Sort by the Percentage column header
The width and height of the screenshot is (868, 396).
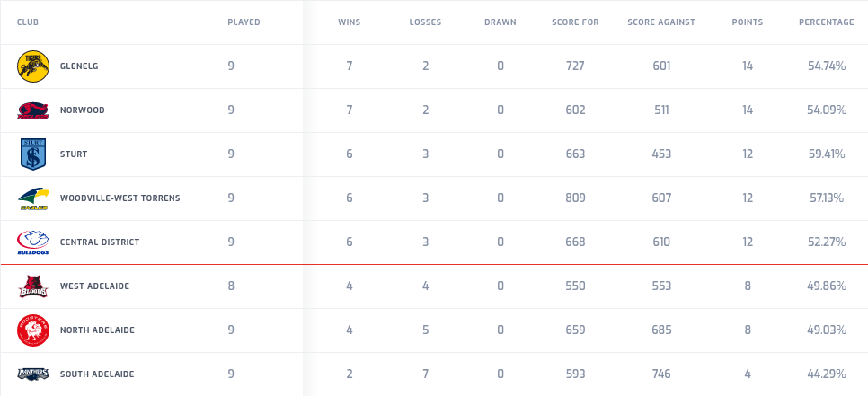826,22
